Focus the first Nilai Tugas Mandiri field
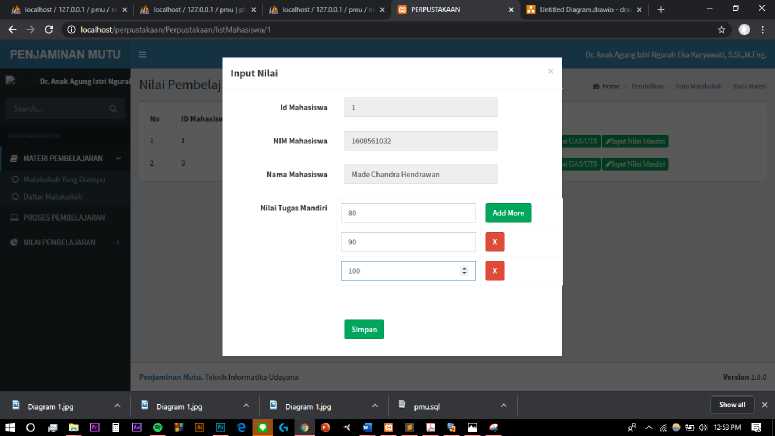Screen dimensions: 775x436 pos(407,213)
